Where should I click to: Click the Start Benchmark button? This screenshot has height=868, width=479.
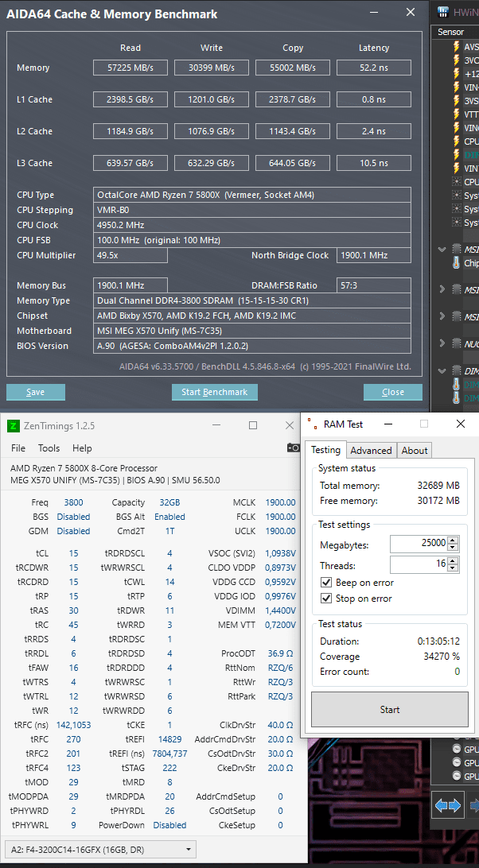pyautogui.click(x=215, y=392)
